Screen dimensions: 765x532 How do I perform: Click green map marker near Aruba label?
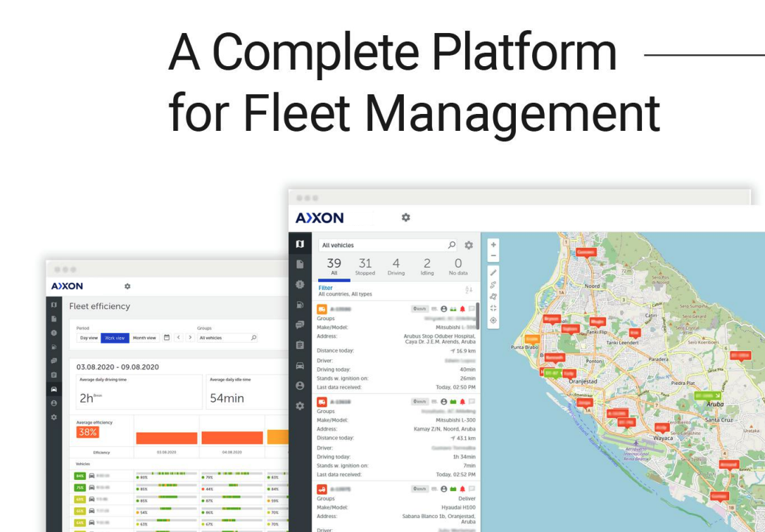pos(707,395)
